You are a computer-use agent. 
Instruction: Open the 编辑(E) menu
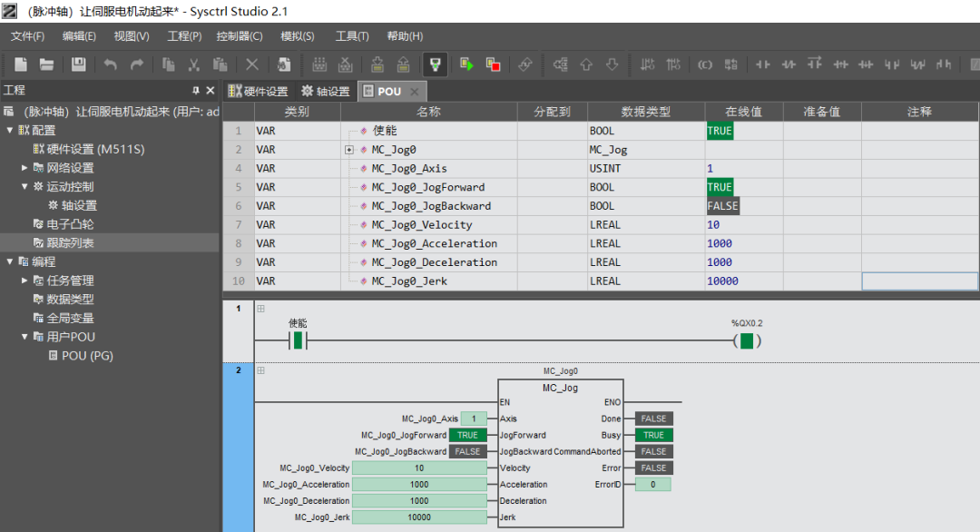tap(79, 36)
